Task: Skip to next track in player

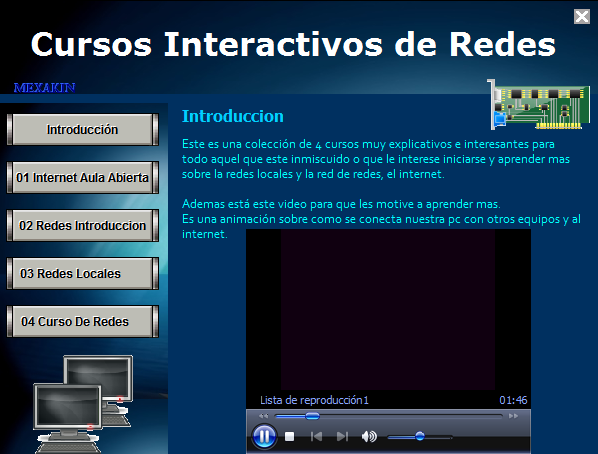Action: coord(342,436)
